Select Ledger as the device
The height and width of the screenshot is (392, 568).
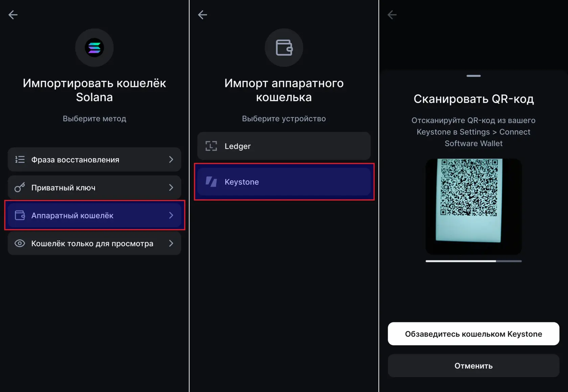point(284,146)
